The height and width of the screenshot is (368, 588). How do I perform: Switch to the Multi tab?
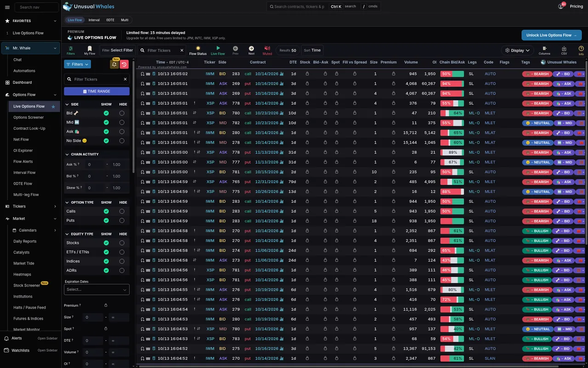125,20
